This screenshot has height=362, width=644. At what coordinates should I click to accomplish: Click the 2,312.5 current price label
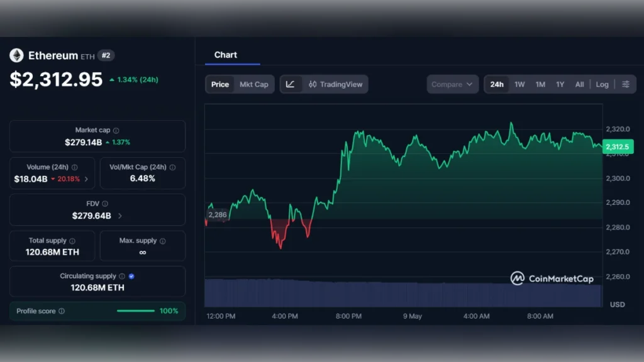coord(618,147)
